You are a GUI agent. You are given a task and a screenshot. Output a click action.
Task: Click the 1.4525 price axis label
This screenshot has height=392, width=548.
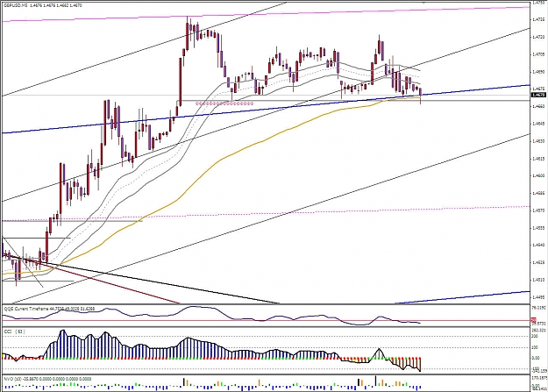click(538, 262)
